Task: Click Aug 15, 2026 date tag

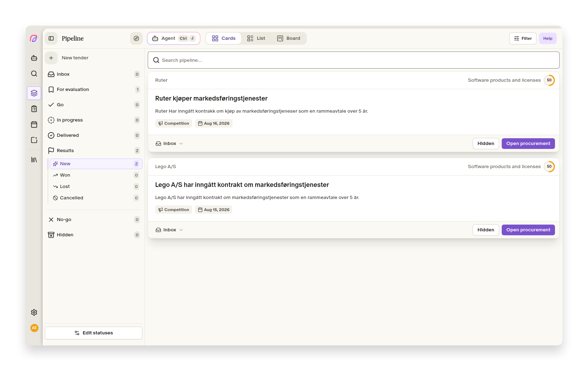Action: (x=214, y=210)
